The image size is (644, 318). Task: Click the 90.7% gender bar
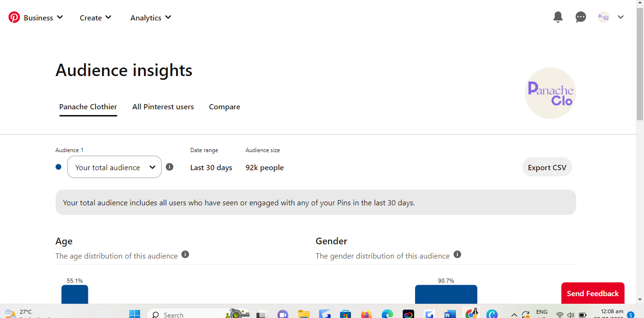446,294
